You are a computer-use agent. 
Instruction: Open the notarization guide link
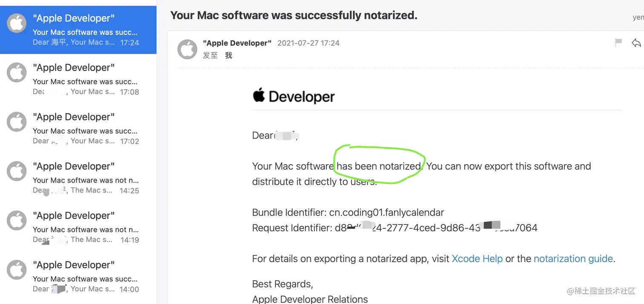pyautogui.click(x=573, y=259)
